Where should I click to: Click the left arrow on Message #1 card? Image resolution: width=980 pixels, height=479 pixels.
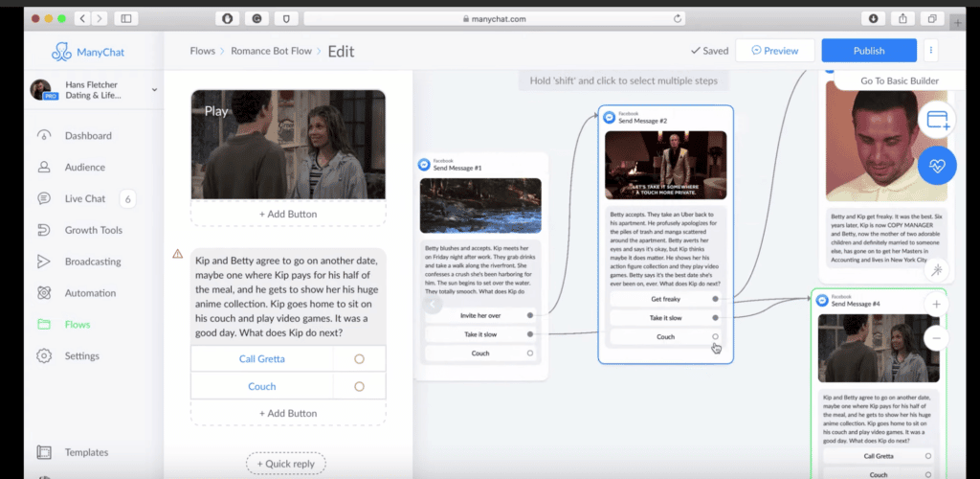click(432, 305)
